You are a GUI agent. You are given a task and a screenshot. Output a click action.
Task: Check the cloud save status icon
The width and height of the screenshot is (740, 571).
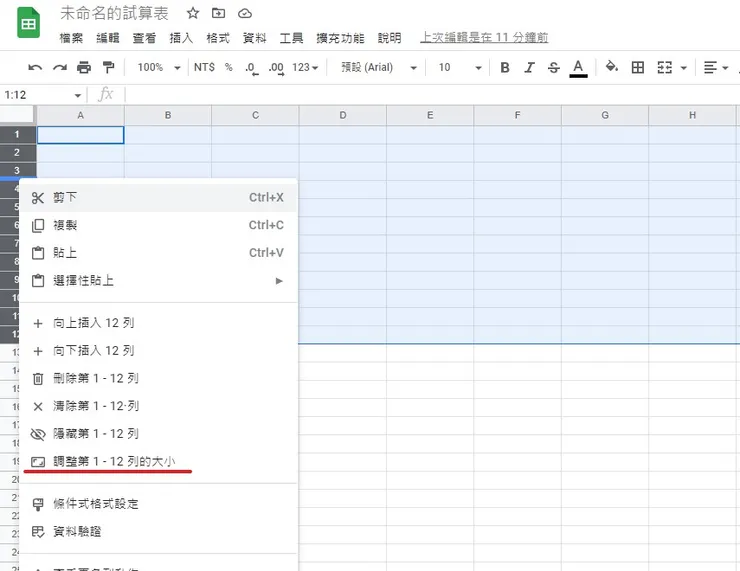[244, 13]
